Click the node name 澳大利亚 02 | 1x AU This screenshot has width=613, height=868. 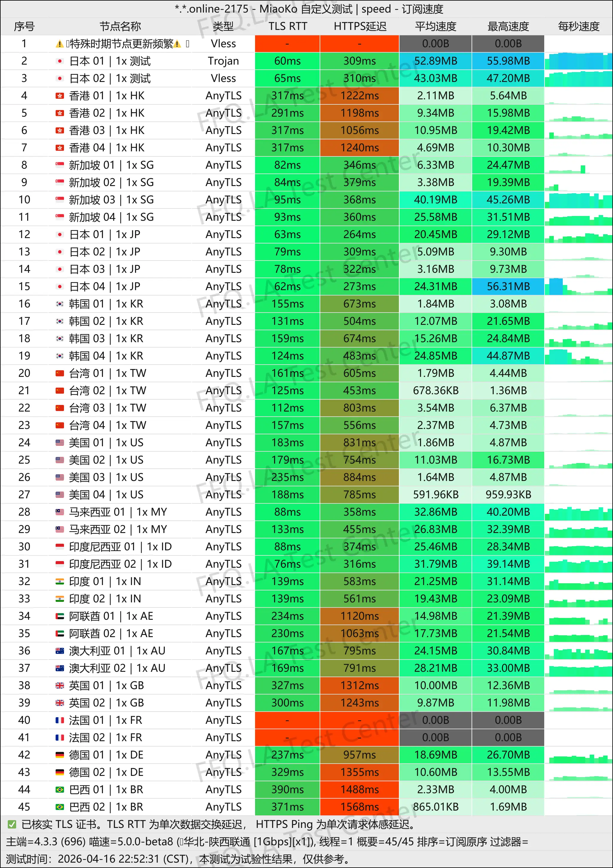(x=117, y=668)
